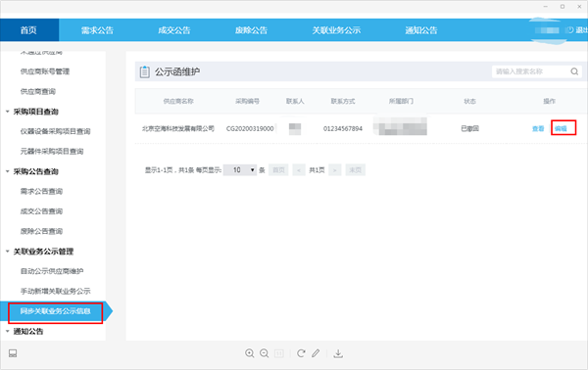588x370 pixels.
Task: Open 供应商账号管理 in the sidebar
Action: (45, 71)
